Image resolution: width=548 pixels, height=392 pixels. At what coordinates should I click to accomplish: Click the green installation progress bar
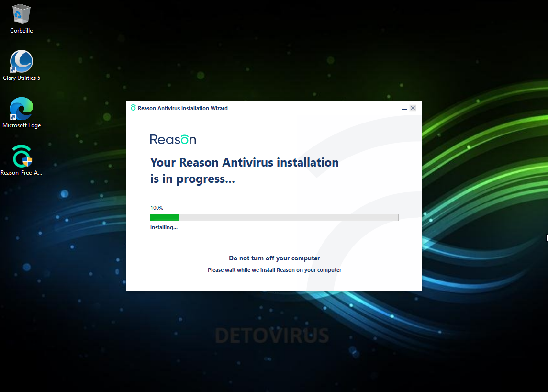274,217
